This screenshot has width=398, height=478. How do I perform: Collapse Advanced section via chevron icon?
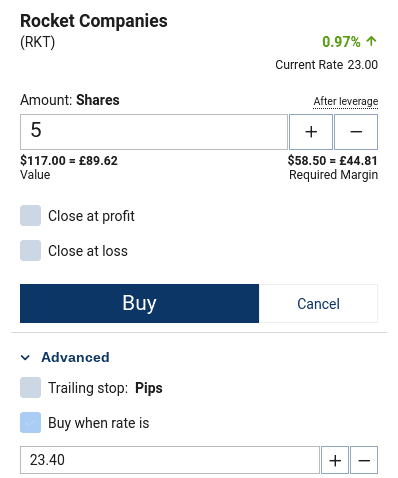point(25,358)
